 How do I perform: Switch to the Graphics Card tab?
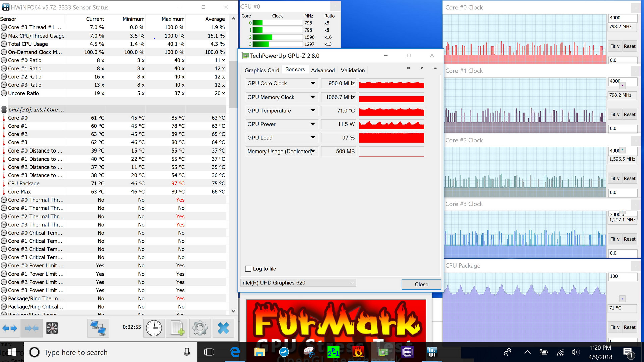[x=262, y=70]
